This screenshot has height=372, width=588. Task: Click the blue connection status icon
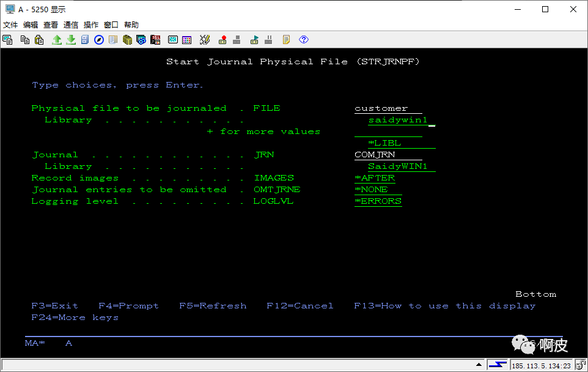[x=498, y=365]
